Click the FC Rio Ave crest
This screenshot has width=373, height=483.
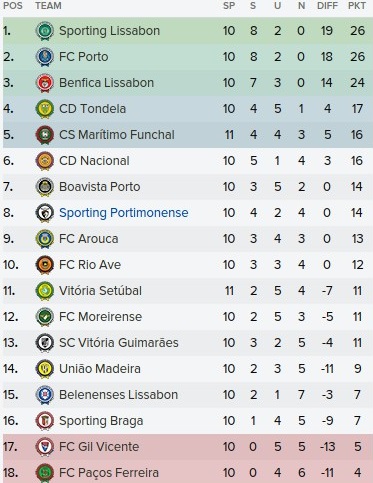pyautogui.click(x=45, y=265)
